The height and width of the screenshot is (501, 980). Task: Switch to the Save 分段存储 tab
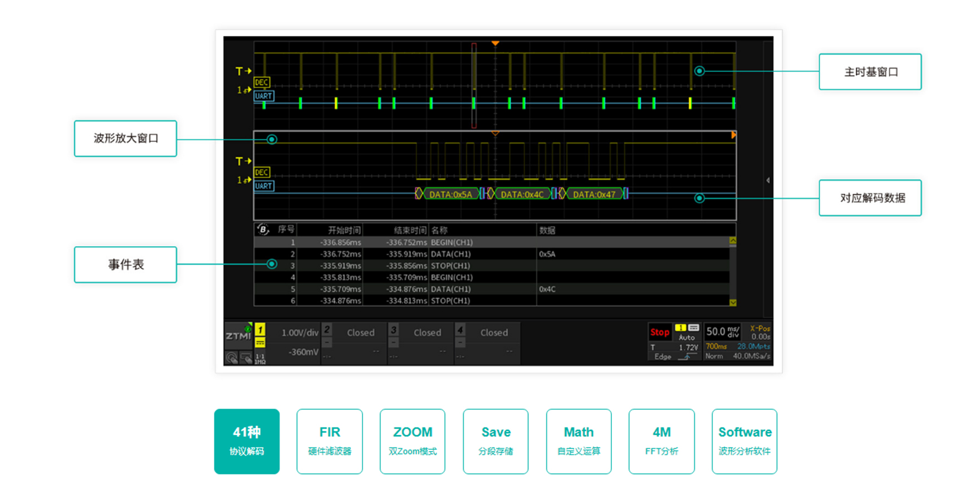click(x=496, y=441)
